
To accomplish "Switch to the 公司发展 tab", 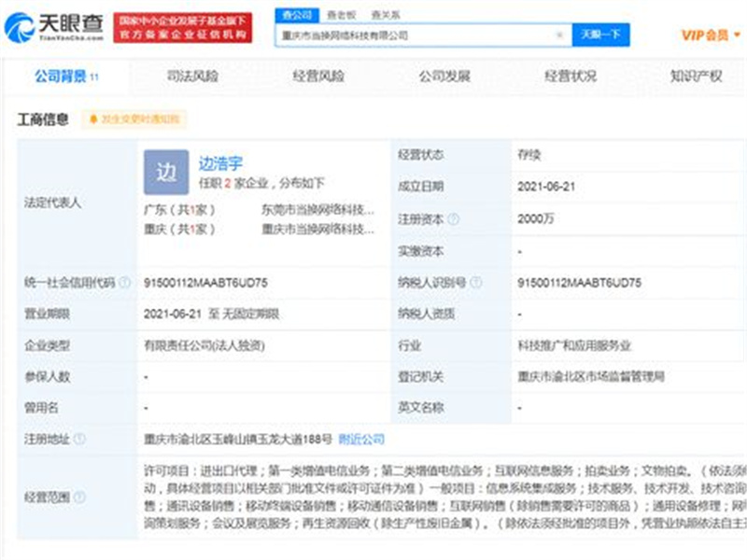I will [444, 77].
